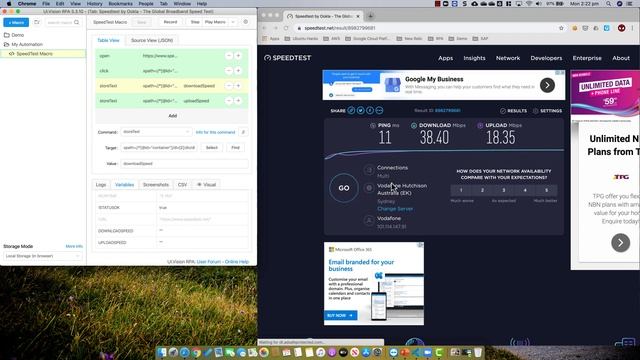Open the Command dropdown showing storeText
The image size is (640, 360).
pyautogui.click(x=156, y=132)
